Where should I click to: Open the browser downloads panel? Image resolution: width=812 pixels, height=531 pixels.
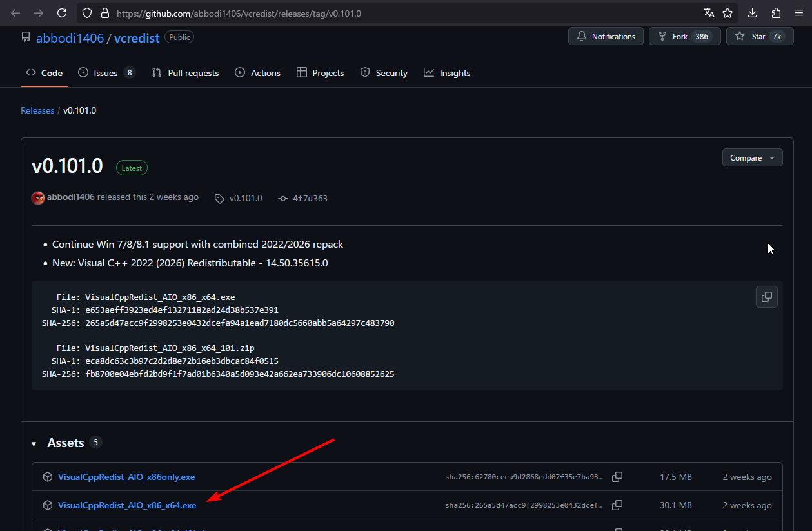(752, 13)
